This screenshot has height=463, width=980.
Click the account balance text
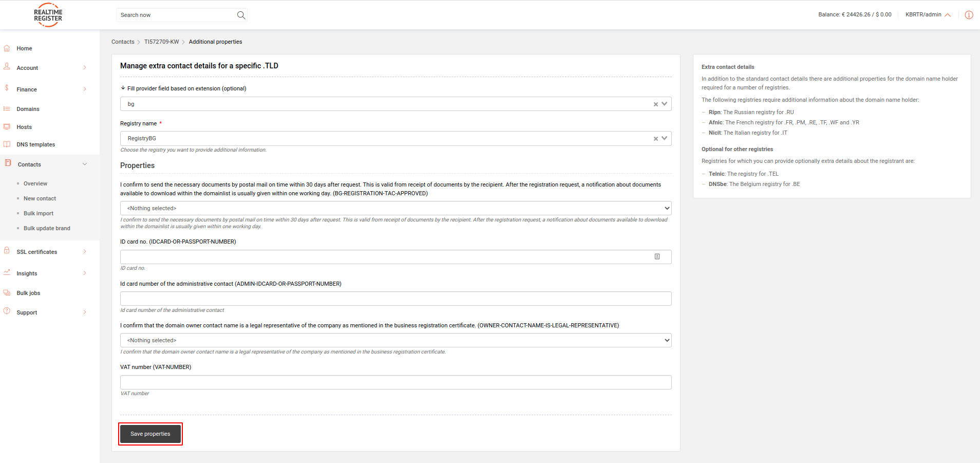click(855, 14)
